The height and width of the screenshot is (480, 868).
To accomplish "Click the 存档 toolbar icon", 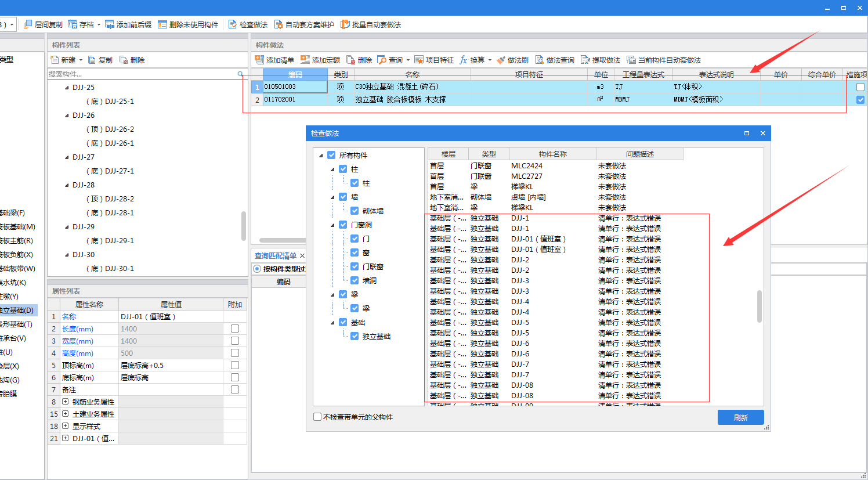I will (x=73, y=24).
